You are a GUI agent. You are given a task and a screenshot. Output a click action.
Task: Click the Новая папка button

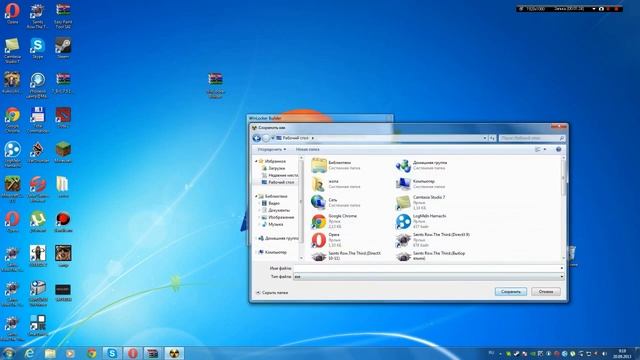(307, 149)
